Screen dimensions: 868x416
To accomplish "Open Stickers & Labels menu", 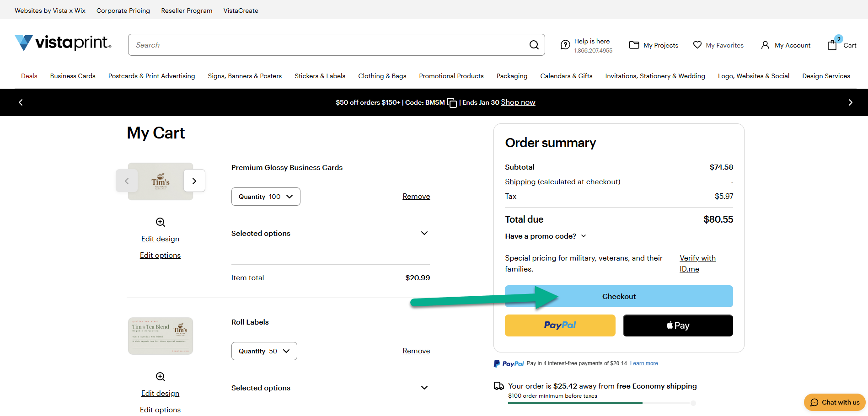I will coord(320,76).
